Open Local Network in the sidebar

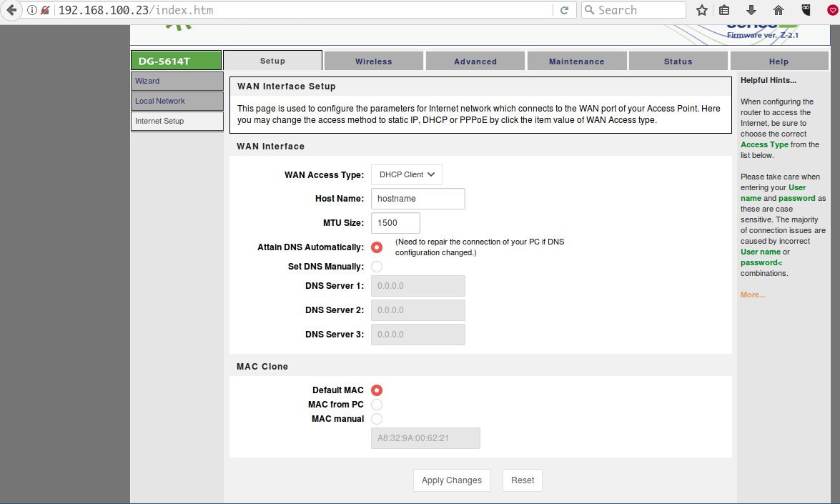click(160, 101)
